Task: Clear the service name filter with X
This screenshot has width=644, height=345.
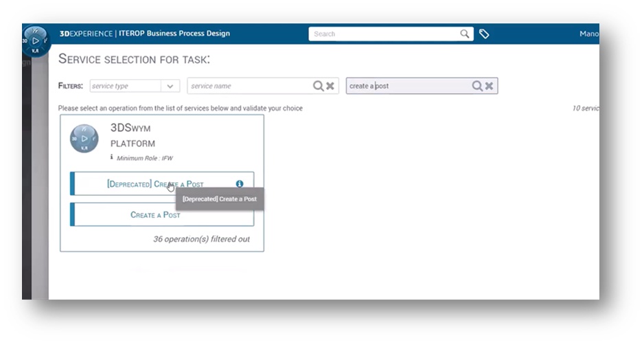Action: coord(330,86)
